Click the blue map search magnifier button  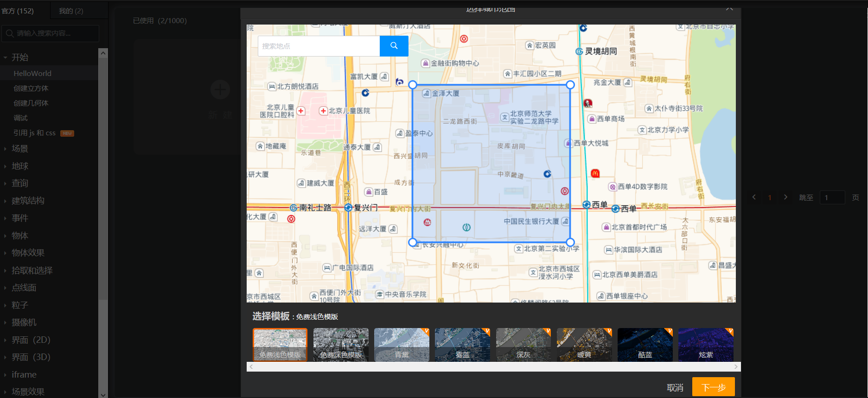pyautogui.click(x=394, y=46)
